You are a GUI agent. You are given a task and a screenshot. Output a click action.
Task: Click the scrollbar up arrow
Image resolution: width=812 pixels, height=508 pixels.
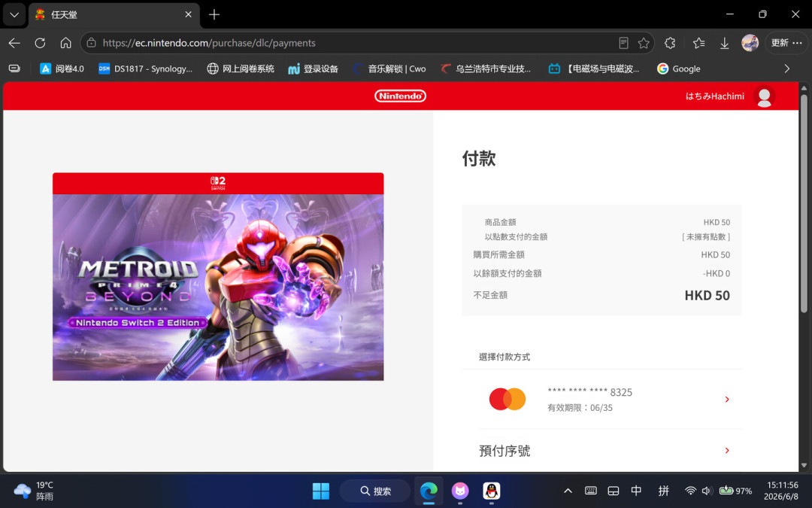click(804, 88)
